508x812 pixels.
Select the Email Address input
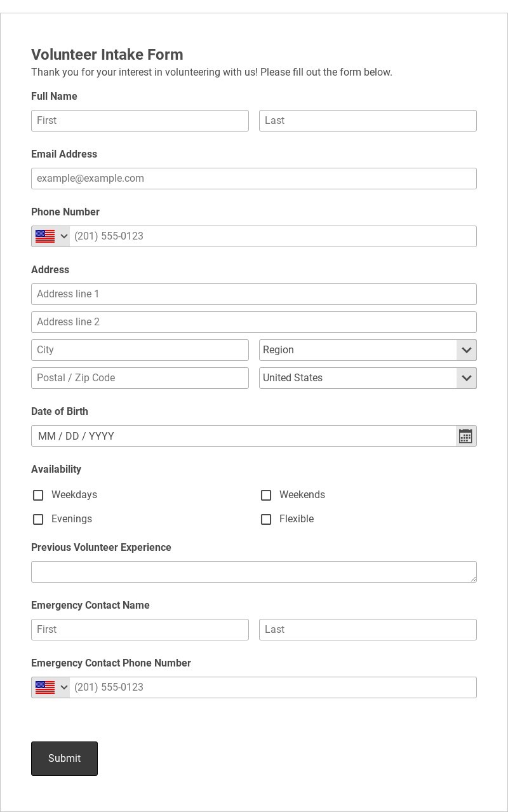pos(254,179)
